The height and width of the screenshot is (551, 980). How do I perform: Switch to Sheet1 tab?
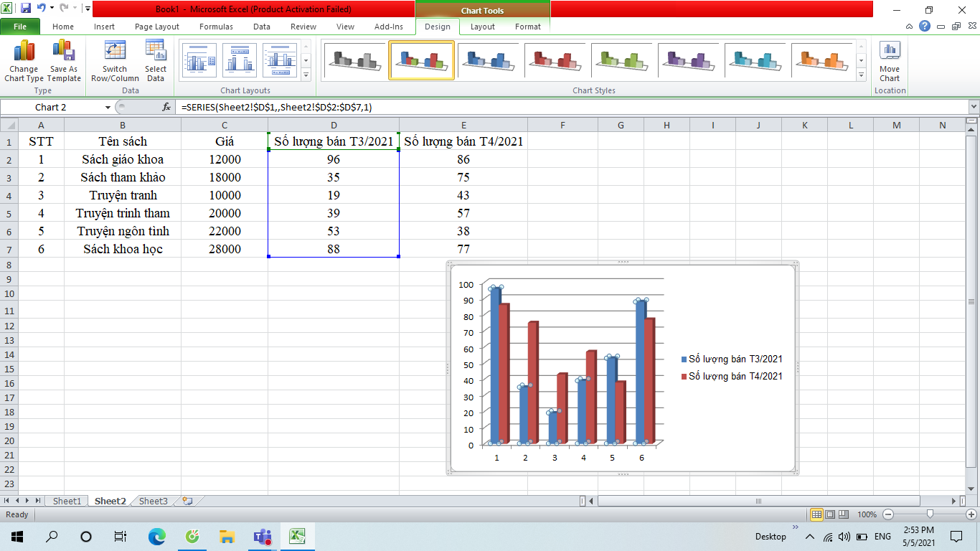point(67,501)
